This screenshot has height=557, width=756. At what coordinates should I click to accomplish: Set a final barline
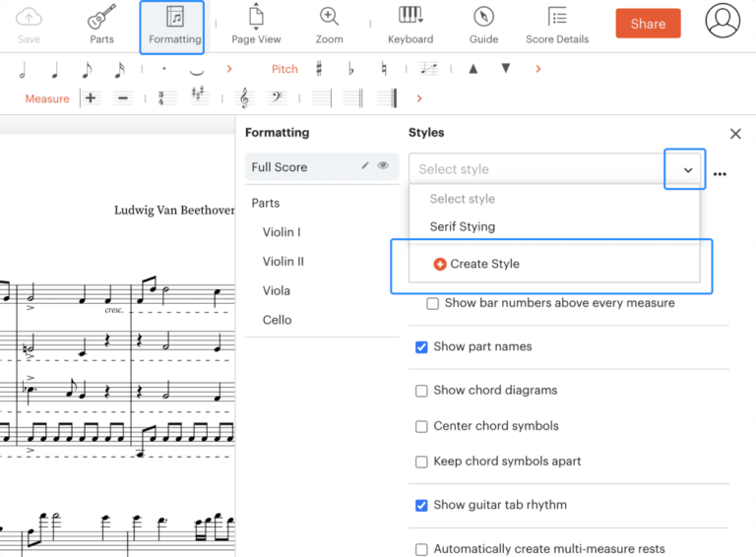click(x=387, y=98)
